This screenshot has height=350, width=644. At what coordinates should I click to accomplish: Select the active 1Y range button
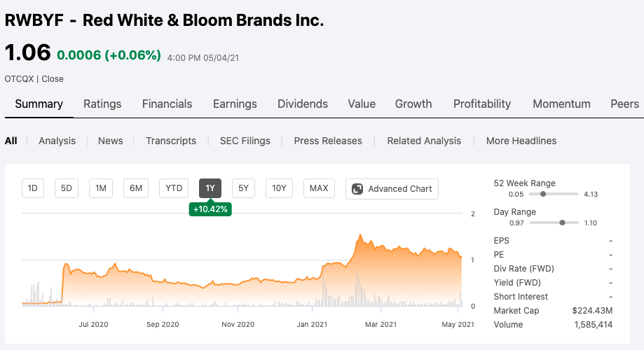click(x=210, y=188)
